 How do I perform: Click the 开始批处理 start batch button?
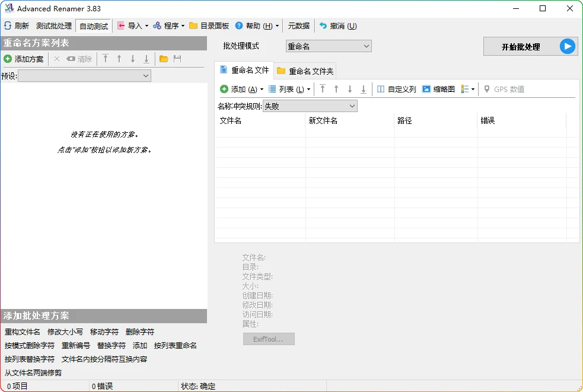(530, 46)
